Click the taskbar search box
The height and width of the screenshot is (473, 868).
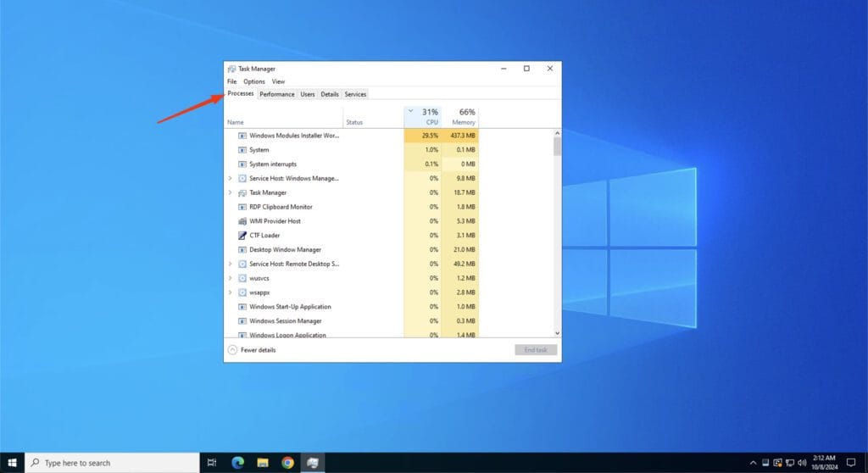[113, 463]
